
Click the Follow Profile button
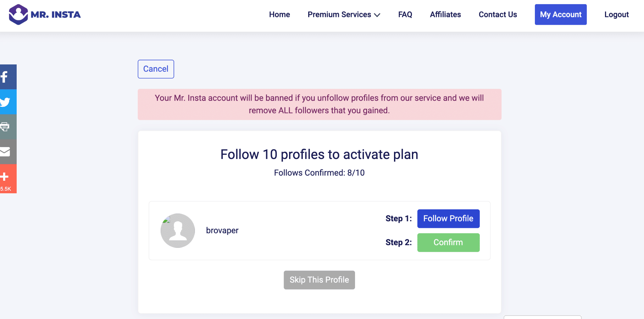coord(448,218)
